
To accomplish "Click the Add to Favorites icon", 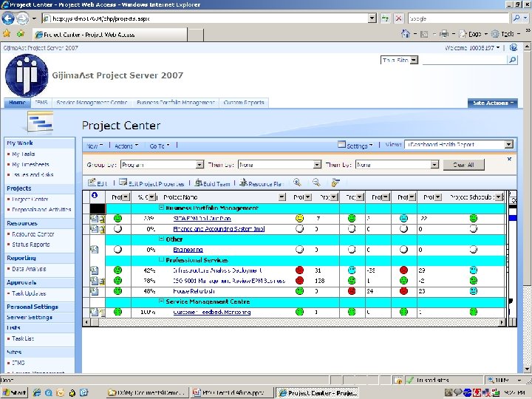I will pos(21,33).
